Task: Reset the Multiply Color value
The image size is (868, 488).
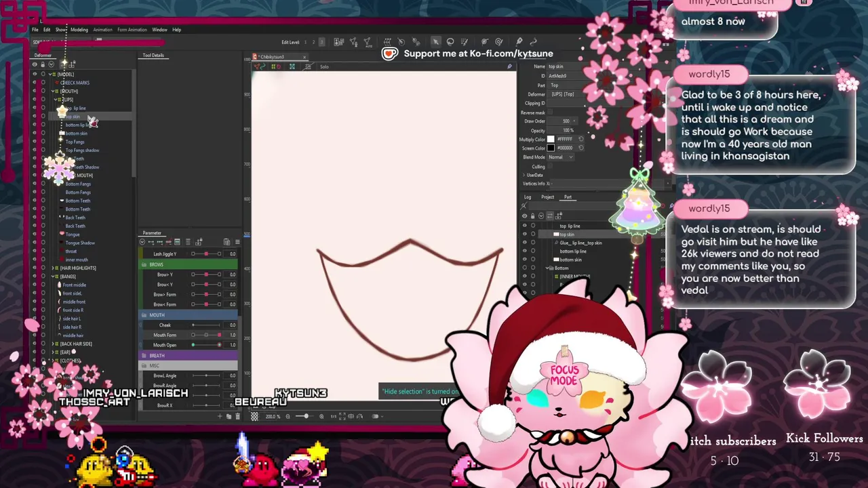Action: pyautogui.click(x=580, y=139)
